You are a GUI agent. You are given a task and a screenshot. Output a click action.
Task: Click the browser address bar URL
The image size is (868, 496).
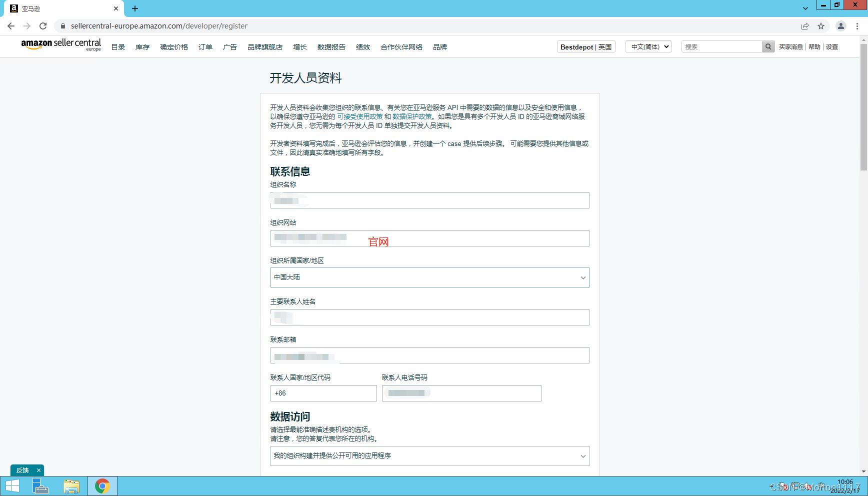coord(159,26)
